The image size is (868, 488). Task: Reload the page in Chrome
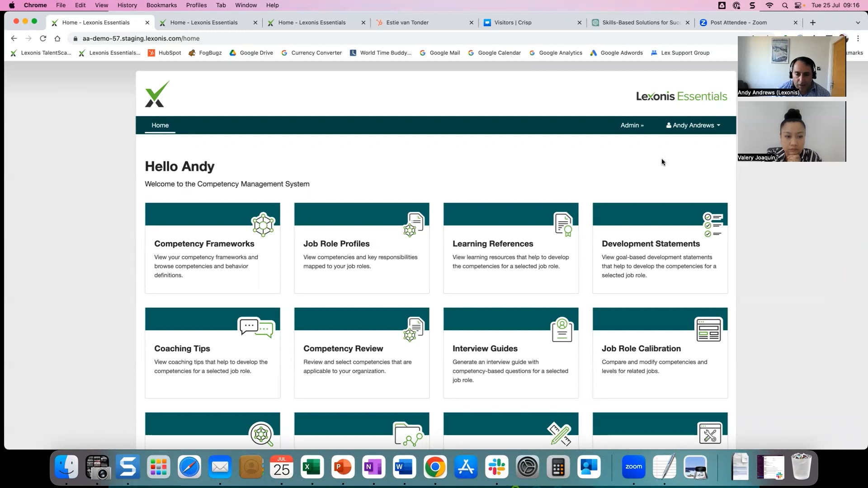[43, 38]
